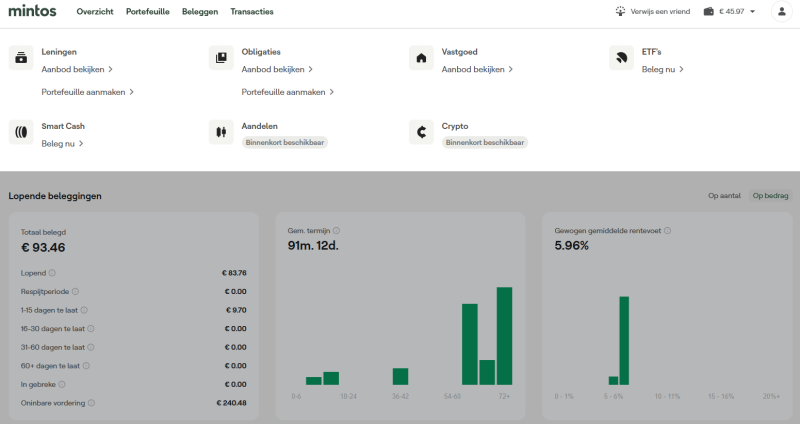Click the tallest 72+ term bar

[504, 336]
